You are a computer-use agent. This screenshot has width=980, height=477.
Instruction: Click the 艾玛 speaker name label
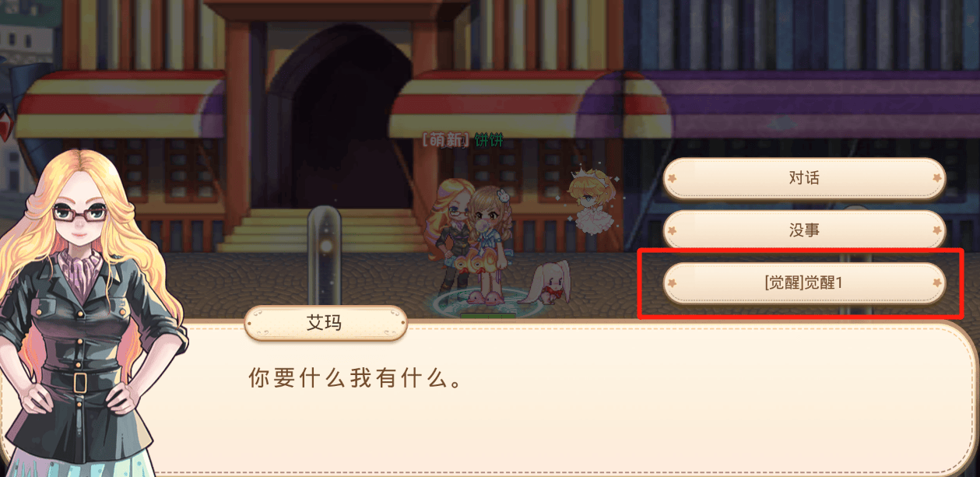pos(325,323)
